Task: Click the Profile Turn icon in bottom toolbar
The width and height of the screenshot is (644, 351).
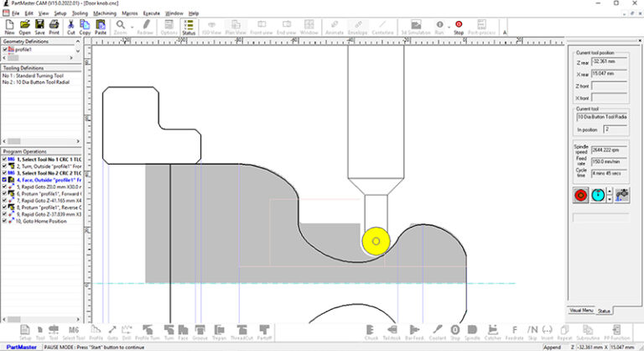Action: point(148,333)
